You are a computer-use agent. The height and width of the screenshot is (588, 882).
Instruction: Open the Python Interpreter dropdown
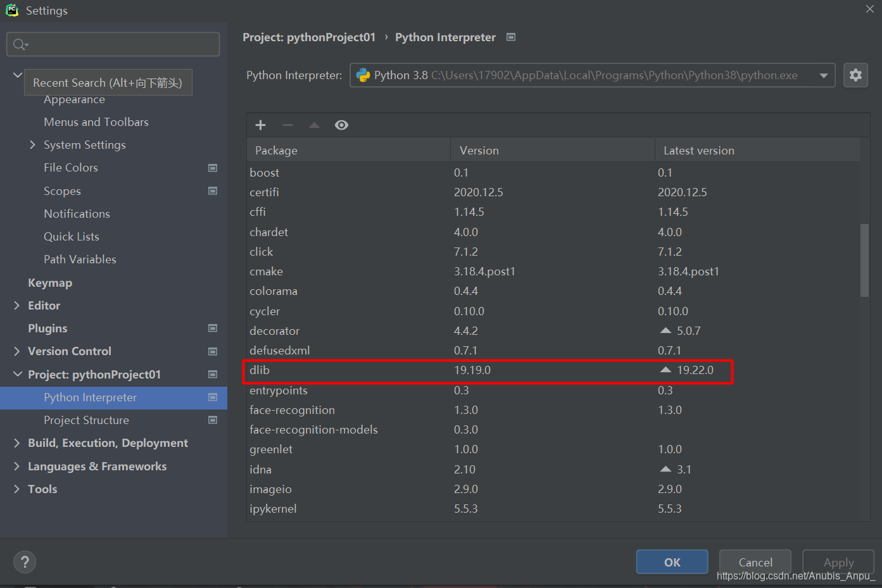[x=824, y=75]
